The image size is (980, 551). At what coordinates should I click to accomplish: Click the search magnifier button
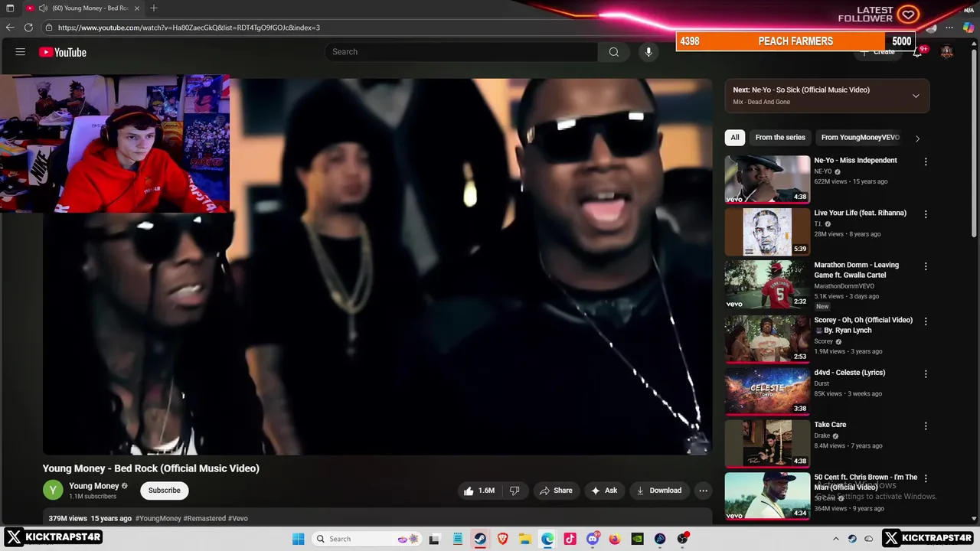point(613,52)
